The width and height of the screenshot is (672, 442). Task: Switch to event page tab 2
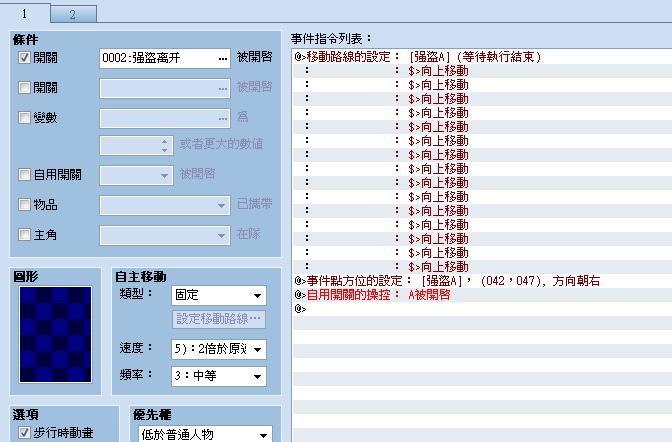tap(73, 14)
